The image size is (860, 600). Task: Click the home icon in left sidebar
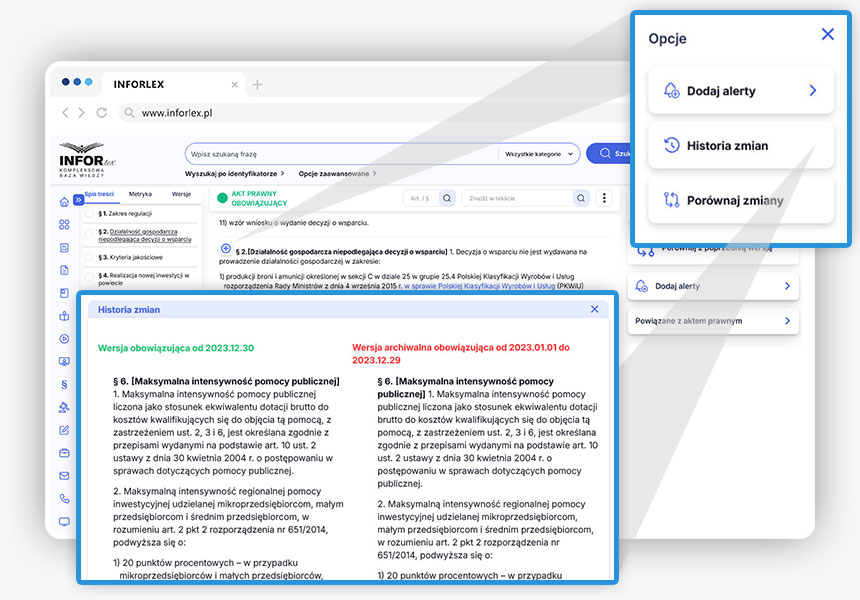pyautogui.click(x=65, y=202)
